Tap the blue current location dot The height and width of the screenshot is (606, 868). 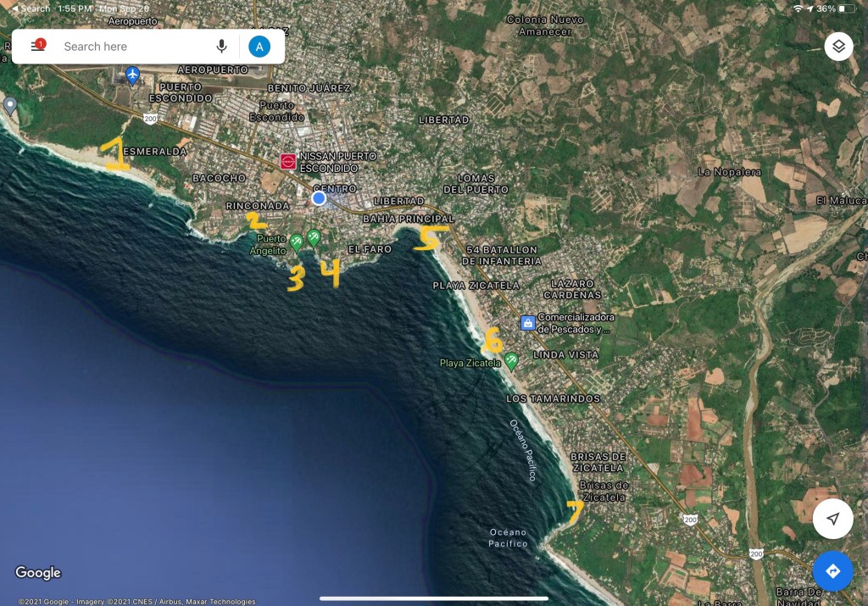pos(319,198)
